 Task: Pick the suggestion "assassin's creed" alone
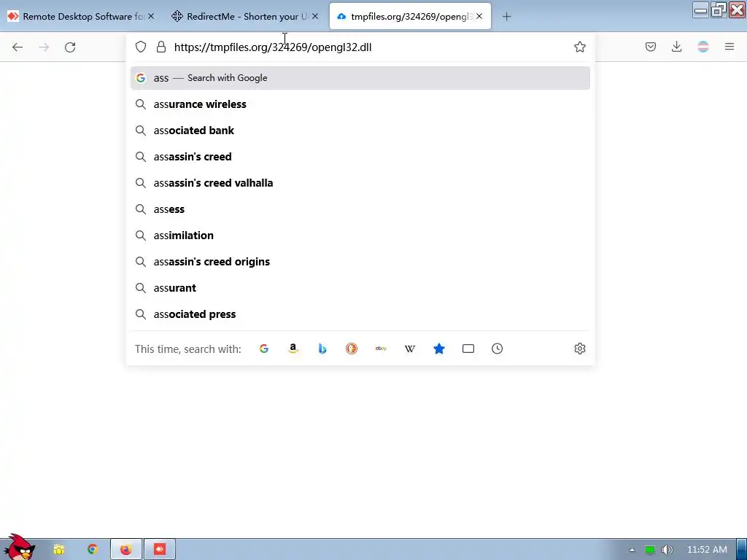[360, 157]
